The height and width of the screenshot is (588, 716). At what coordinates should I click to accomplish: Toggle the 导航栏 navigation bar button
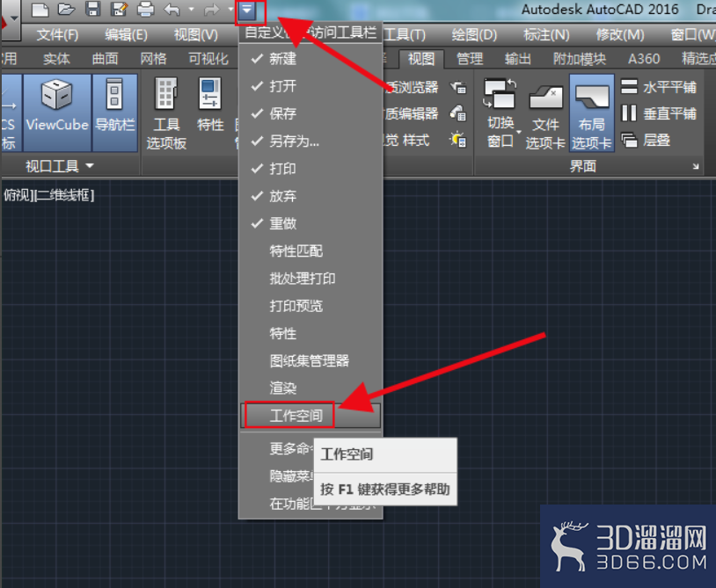(x=114, y=113)
